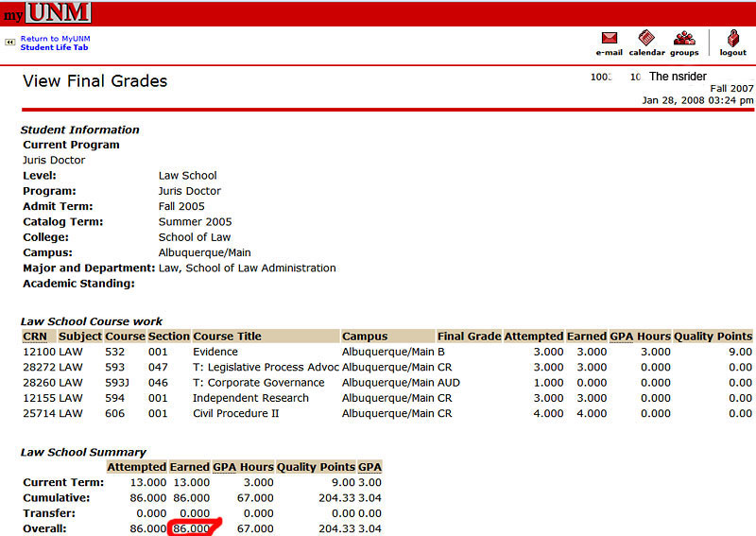Image resolution: width=756 pixels, height=536 pixels.
Task: Click the circled Overall Earned value 86.000
Action: 192,528
